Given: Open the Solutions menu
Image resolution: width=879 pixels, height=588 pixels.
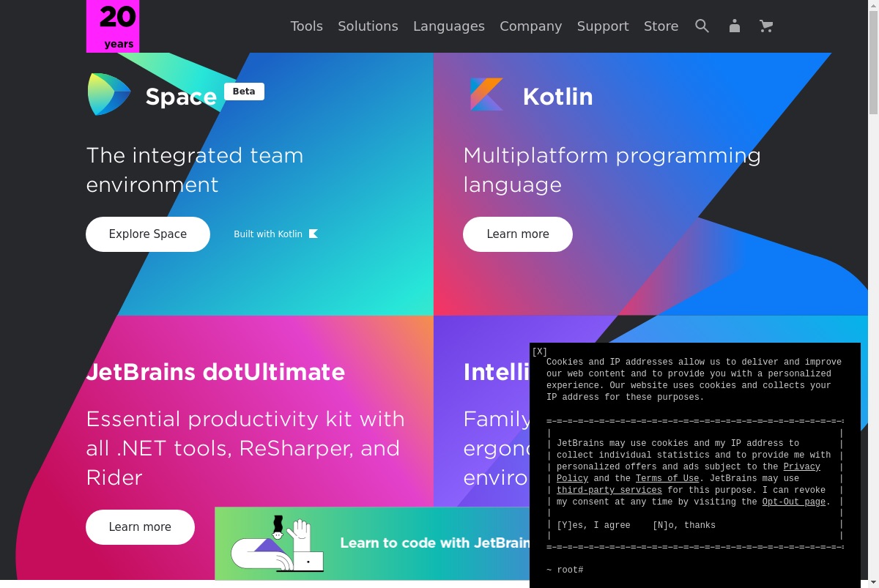Looking at the screenshot, I should (368, 26).
